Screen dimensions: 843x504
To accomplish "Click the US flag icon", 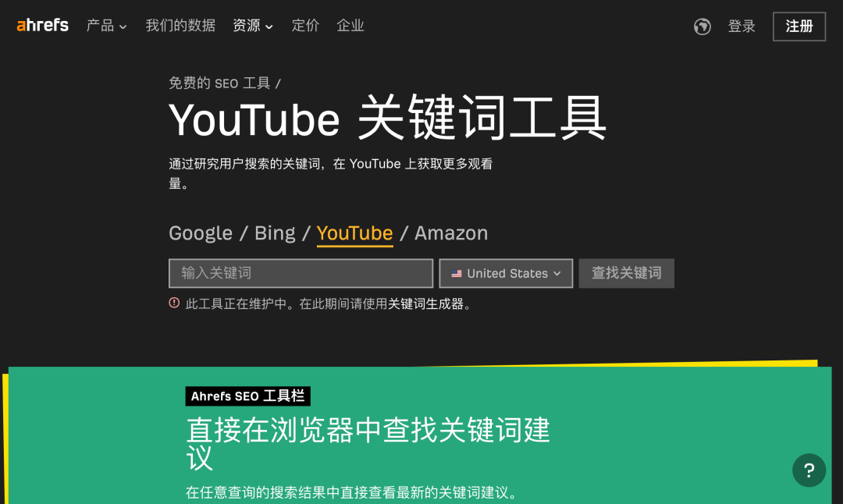I will 457,274.
